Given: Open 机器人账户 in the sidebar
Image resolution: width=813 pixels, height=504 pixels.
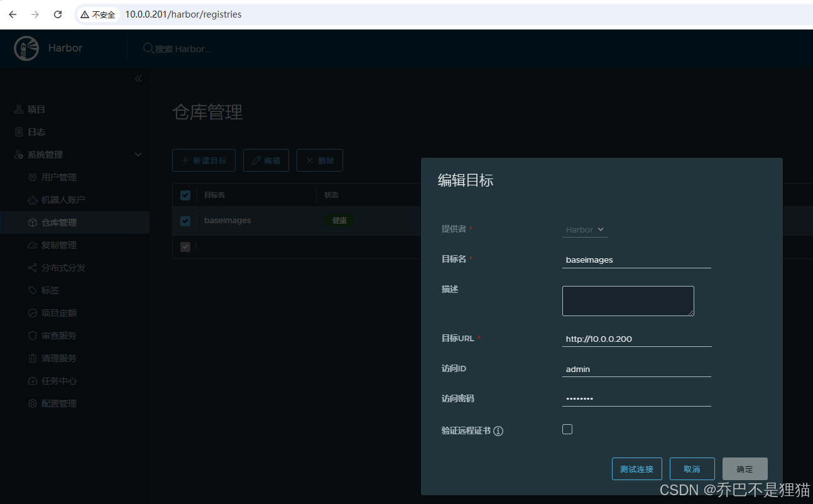Looking at the screenshot, I should 63,200.
